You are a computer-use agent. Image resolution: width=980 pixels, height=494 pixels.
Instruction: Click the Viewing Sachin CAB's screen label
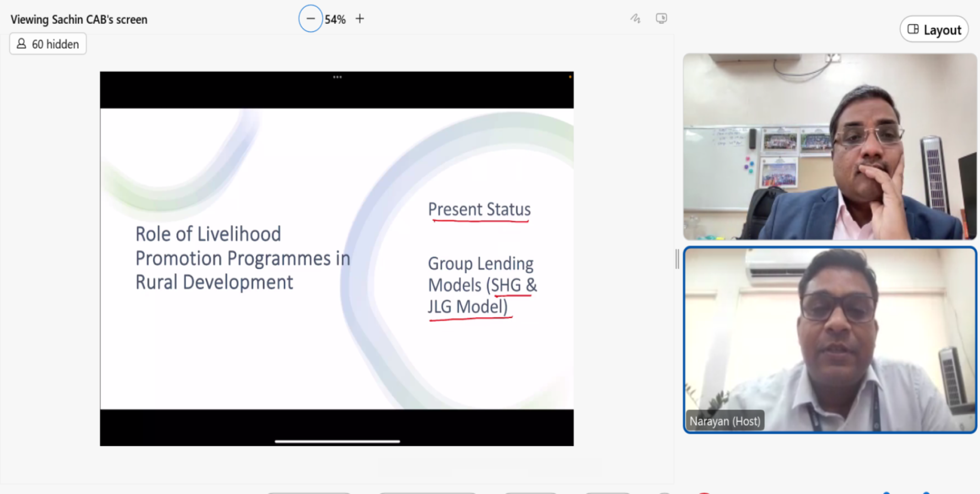coord(79,20)
